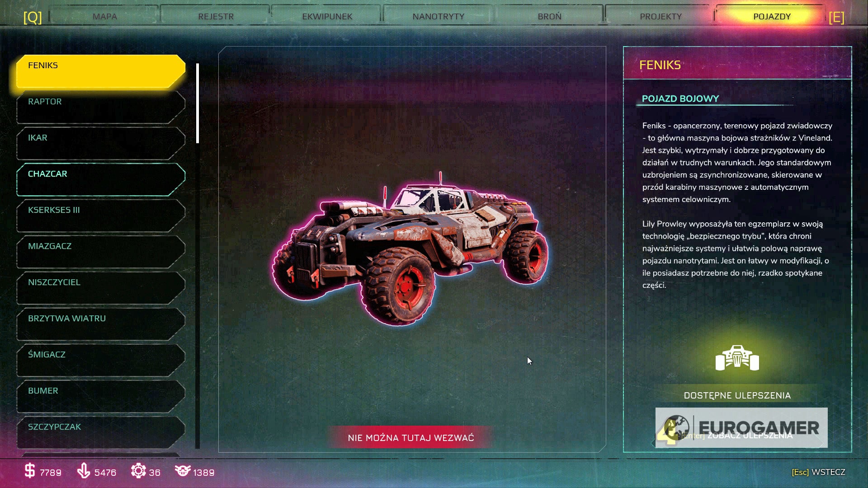
Task: Click the feltrite crystal currency icon
Action: (x=84, y=471)
